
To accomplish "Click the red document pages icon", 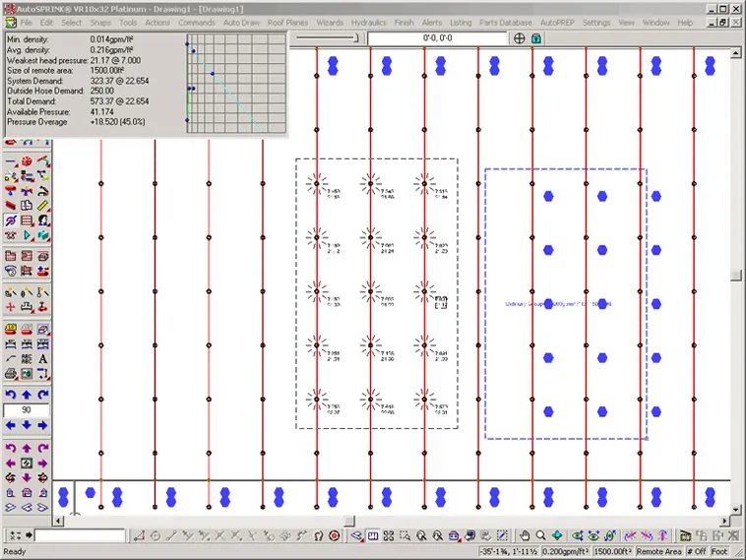I will click(x=27, y=206).
